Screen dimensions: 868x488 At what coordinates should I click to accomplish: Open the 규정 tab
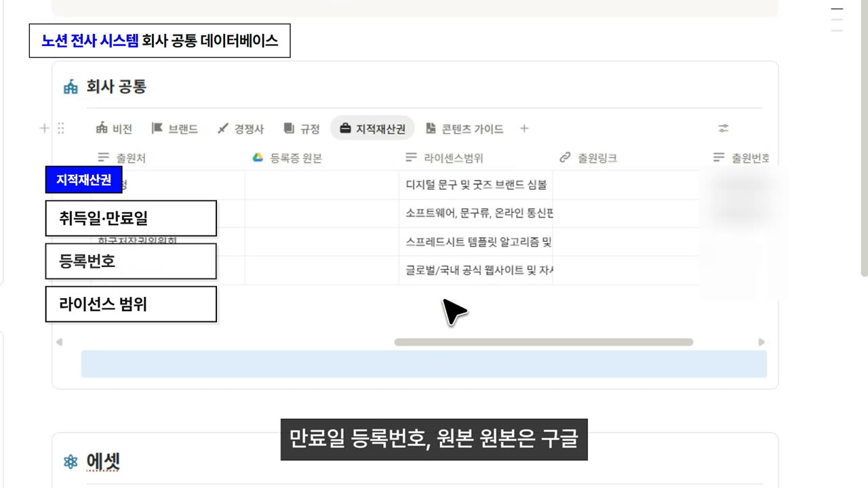(x=301, y=129)
